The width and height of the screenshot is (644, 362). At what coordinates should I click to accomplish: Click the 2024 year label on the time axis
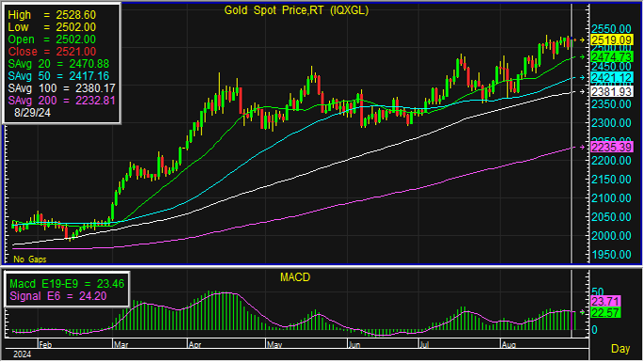(x=22, y=354)
